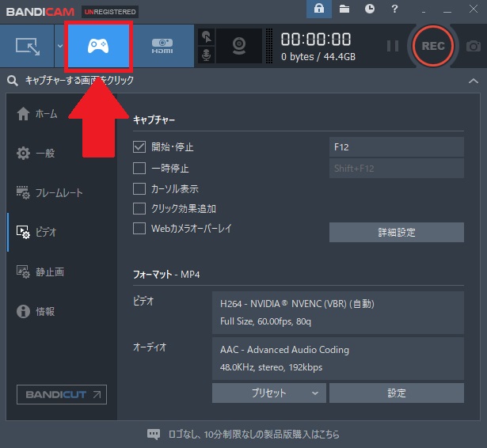Enable the 一時停止 hotkey checkbox

click(139, 168)
